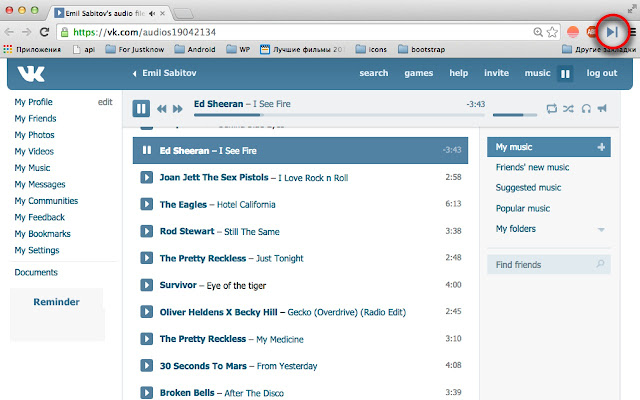Image resolution: width=640 pixels, height=400 pixels.
Task: Seek in the track progress bar
Action: [339, 115]
